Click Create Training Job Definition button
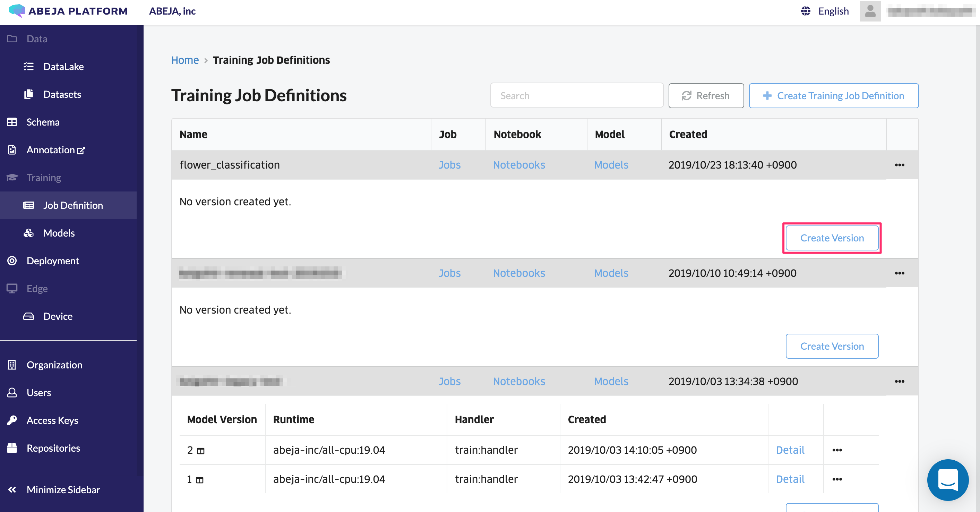This screenshot has height=512, width=980. pos(834,95)
